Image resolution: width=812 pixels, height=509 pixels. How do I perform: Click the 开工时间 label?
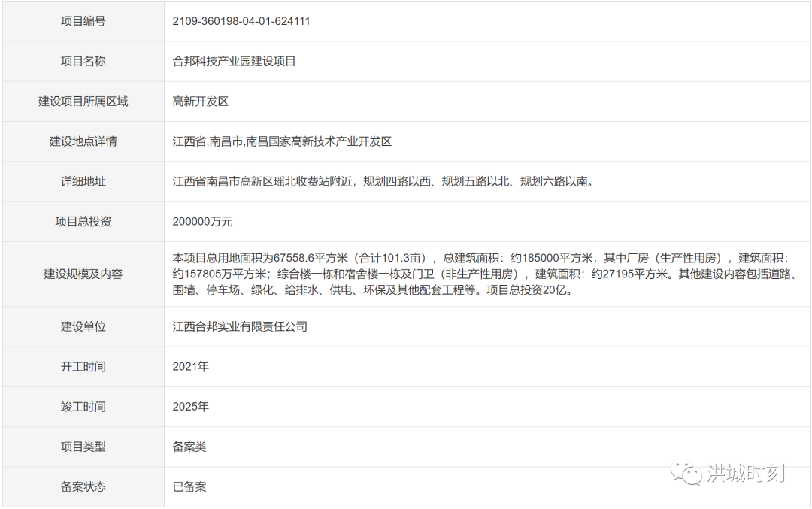tap(83, 367)
